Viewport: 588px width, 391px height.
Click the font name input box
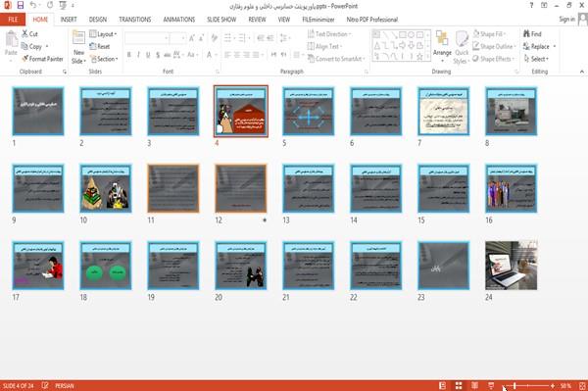pyautogui.click(x=146, y=38)
